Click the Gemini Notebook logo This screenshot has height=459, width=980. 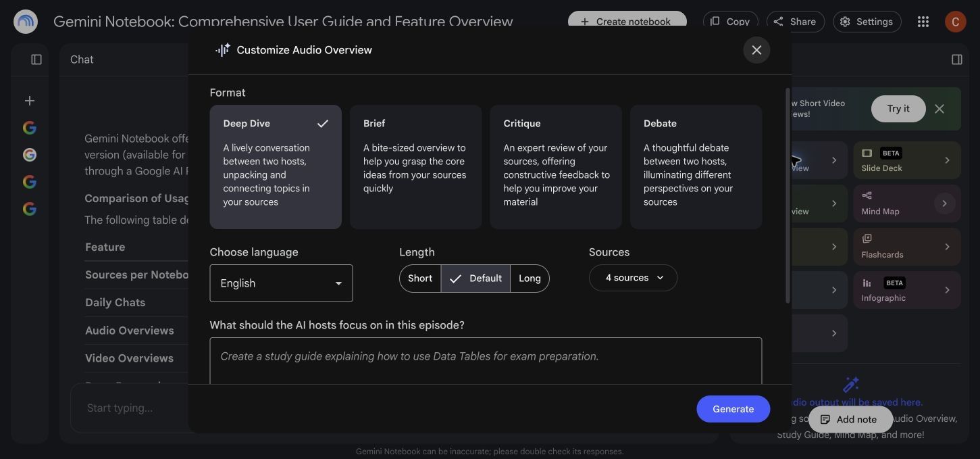pyautogui.click(x=26, y=22)
